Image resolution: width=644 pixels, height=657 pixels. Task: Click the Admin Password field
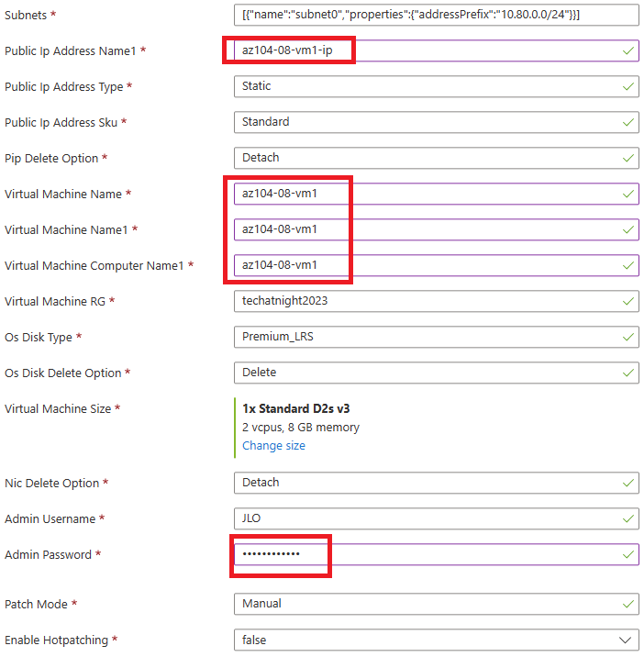[x=436, y=554]
